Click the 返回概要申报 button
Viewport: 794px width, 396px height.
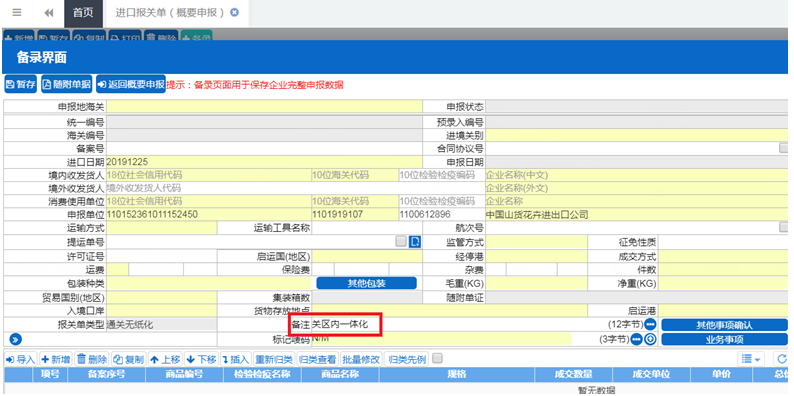[x=131, y=85]
